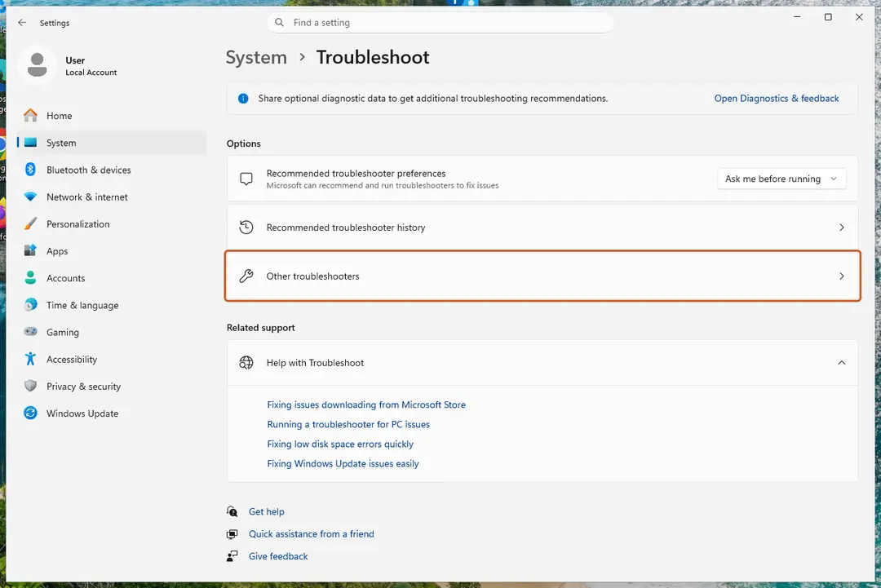Open Recommended troubleshooter history row
Screen dimensions: 881x588
[542, 228]
